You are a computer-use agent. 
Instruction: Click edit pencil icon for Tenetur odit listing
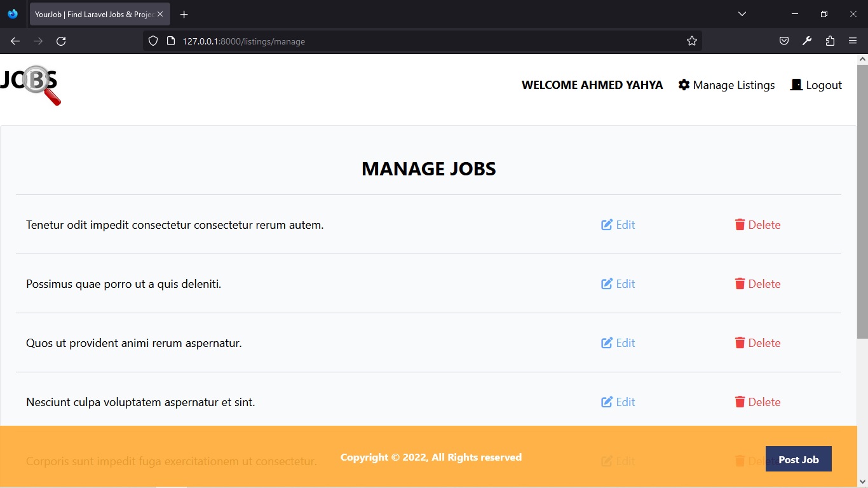[607, 224]
